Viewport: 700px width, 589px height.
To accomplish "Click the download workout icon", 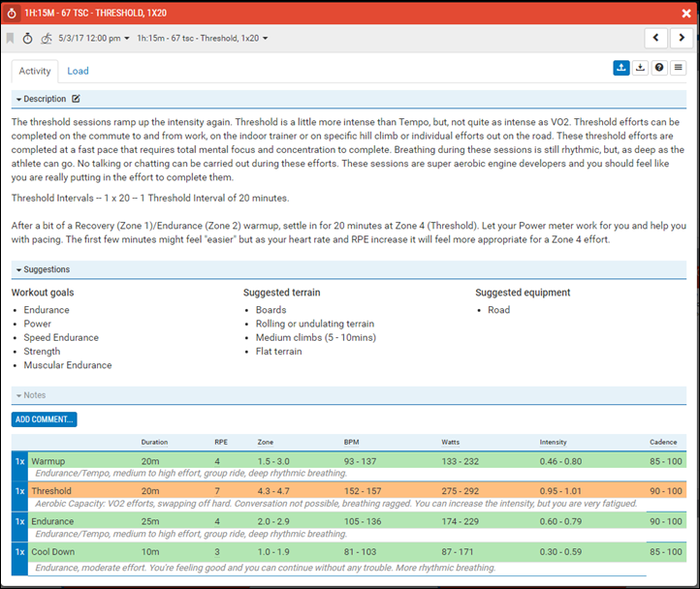I will [640, 68].
